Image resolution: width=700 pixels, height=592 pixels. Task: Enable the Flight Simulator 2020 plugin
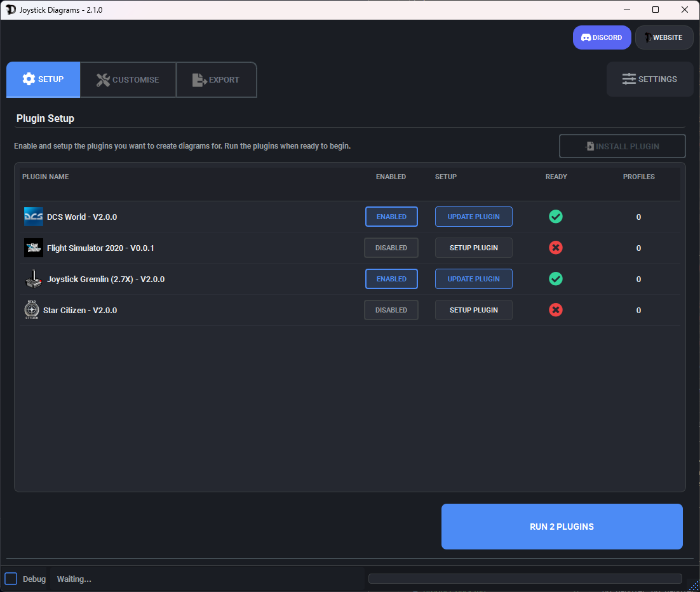(391, 248)
